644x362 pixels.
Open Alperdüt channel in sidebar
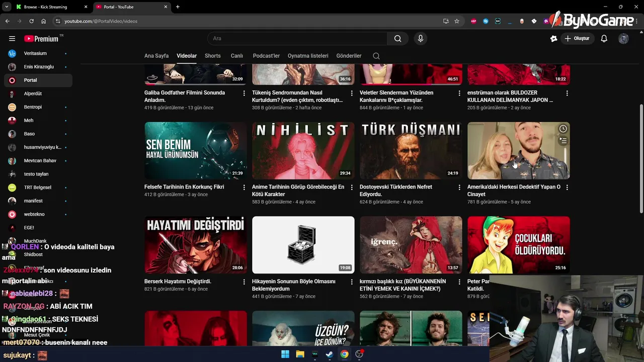tap(38, 94)
